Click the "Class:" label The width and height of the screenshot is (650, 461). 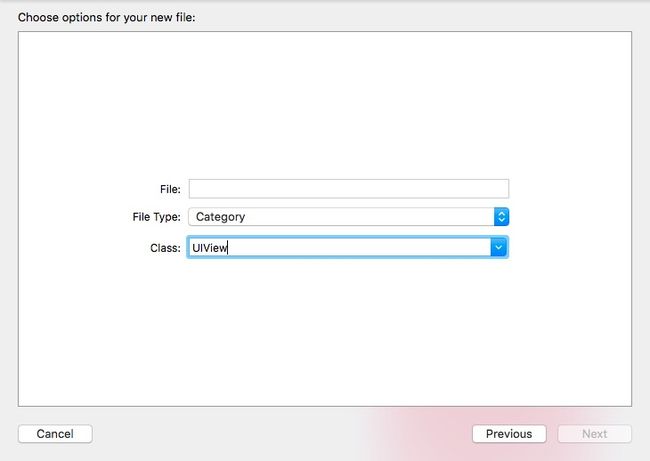click(165, 248)
